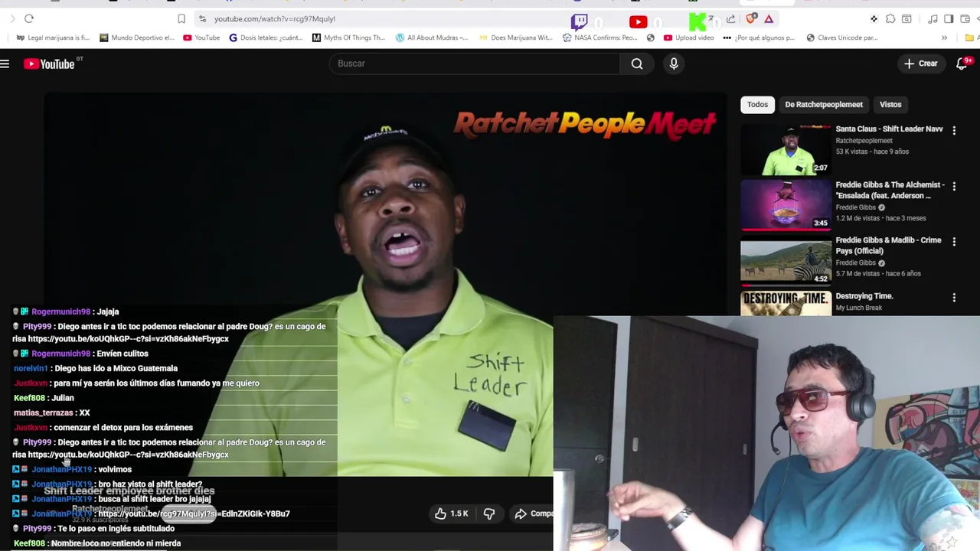Like the video with thumbs up
980x551 pixels.
click(452, 514)
